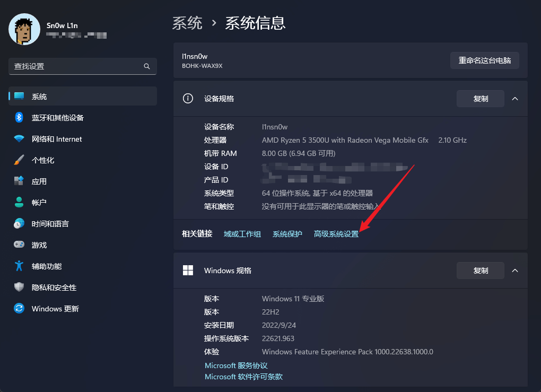Open Microsoft 服务协议 link

click(236, 365)
